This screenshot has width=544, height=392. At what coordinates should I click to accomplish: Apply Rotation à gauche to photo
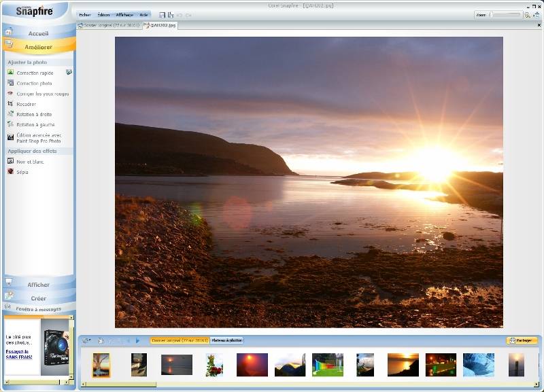point(35,125)
